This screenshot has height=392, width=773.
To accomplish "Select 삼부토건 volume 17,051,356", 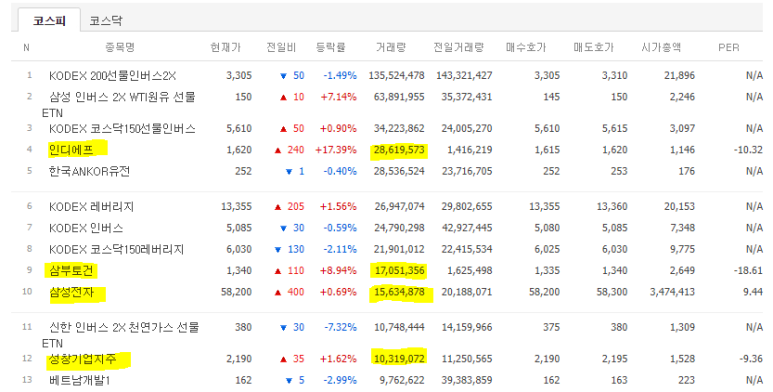I will point(399,271).
